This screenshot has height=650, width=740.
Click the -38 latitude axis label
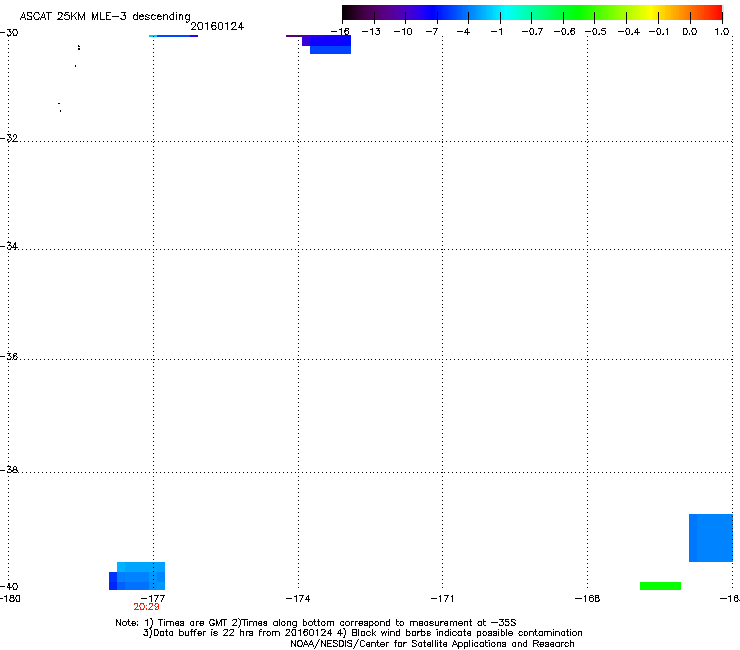tap(9, 469)
